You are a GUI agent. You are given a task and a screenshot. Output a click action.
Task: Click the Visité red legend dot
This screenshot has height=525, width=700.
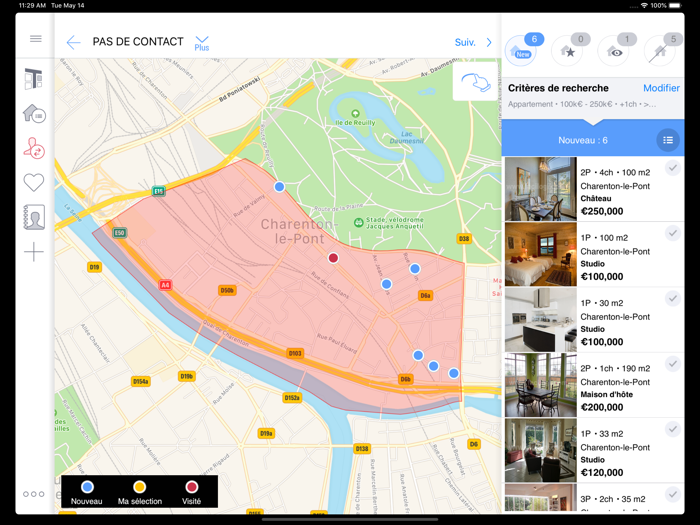[x=192, y=487]
